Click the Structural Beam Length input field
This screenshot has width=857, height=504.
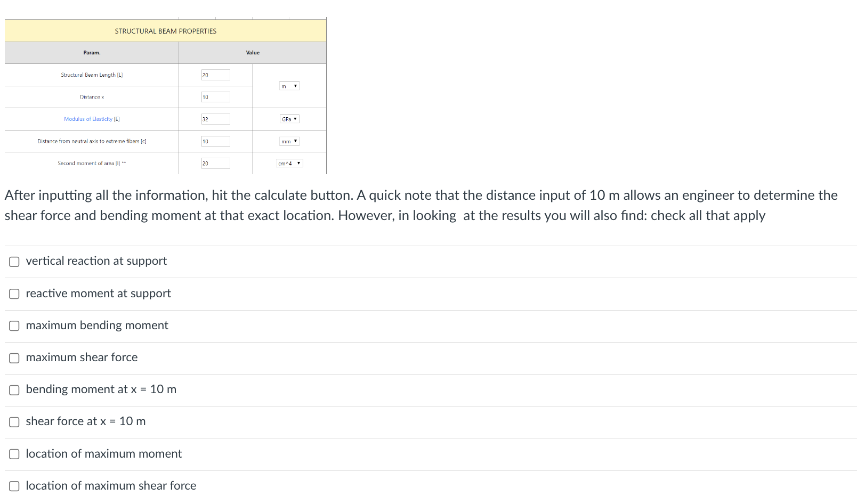pyautogui.click(x=215, y=75)
